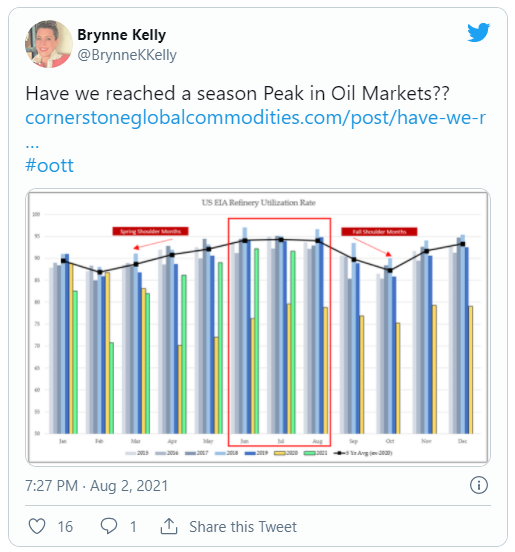Like the tweet with heart icon
515x552 pixels.
37,526
